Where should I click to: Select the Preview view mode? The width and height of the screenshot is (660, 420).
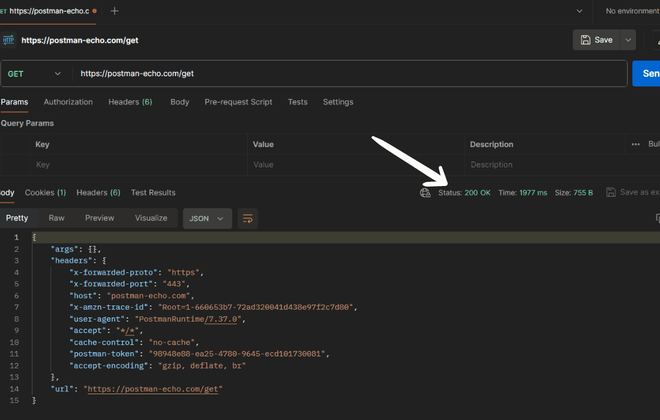tap(99, 218)
